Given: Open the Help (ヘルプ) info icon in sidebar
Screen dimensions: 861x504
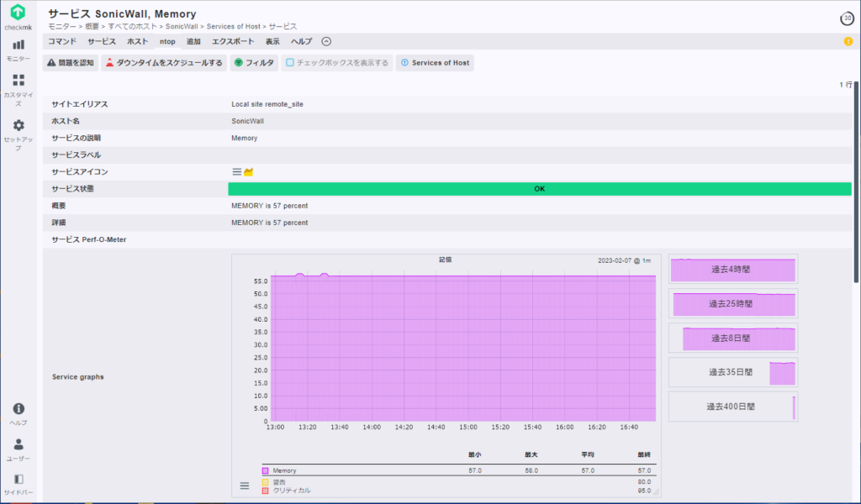Looking at the screenshot, I should (18, 408).
